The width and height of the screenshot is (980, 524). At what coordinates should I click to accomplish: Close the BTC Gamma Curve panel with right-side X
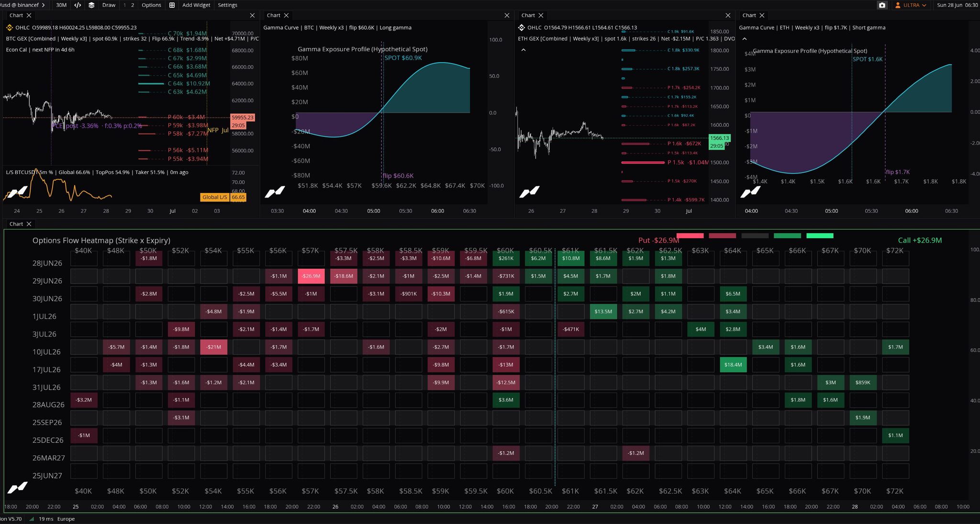coord(507,15)
